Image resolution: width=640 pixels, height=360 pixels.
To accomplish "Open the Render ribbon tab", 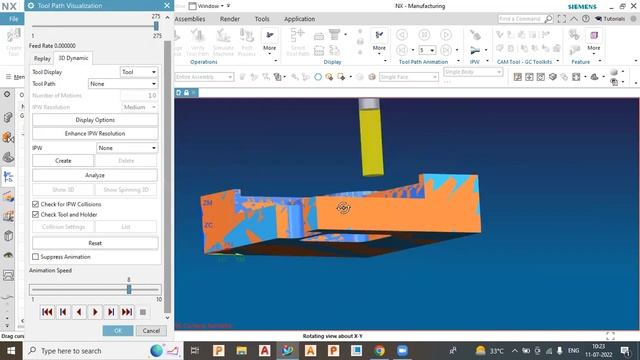I will (x=230, y=19).
